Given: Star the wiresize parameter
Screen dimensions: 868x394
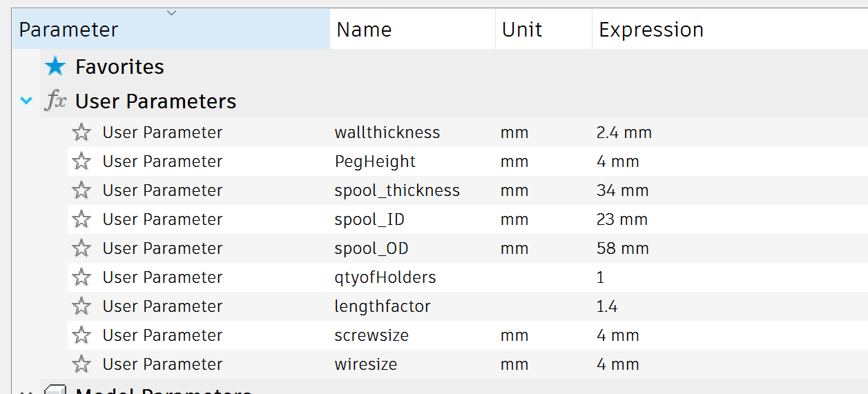Looking at the screenshot, I should [x=81, y=364].
